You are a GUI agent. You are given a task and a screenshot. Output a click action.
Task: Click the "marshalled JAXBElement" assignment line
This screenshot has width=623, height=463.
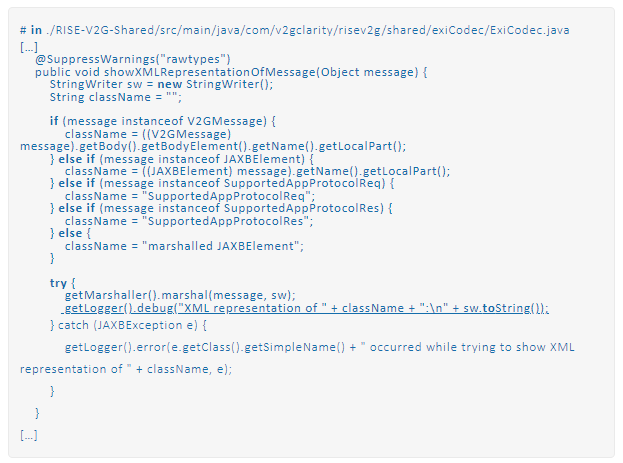pyautogui.click(x=183, y=246)
